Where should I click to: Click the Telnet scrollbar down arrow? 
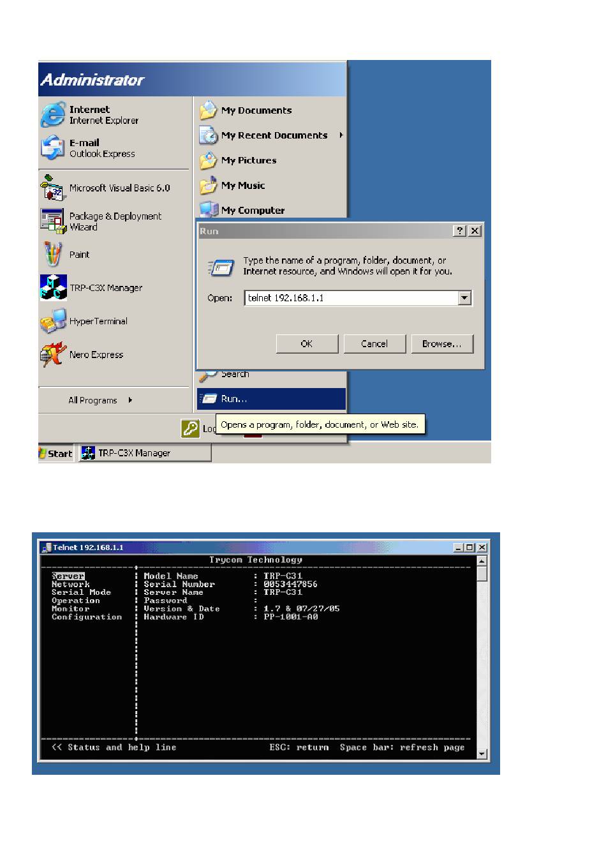coord(482,754)
